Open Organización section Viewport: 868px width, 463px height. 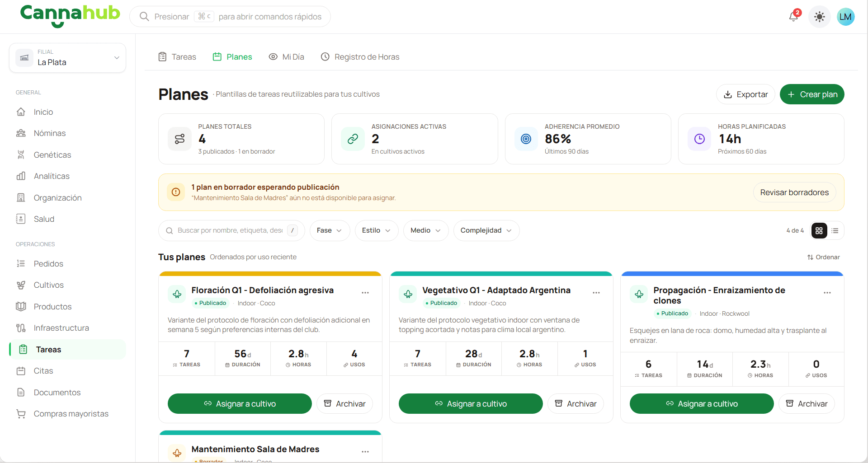point(67,198)
